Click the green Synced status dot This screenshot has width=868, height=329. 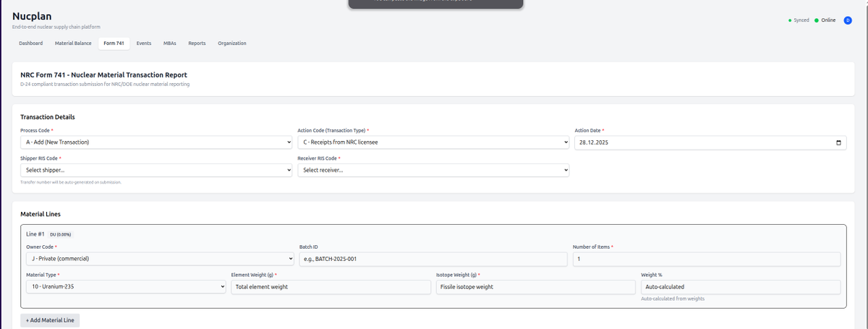tap(790, 20)
